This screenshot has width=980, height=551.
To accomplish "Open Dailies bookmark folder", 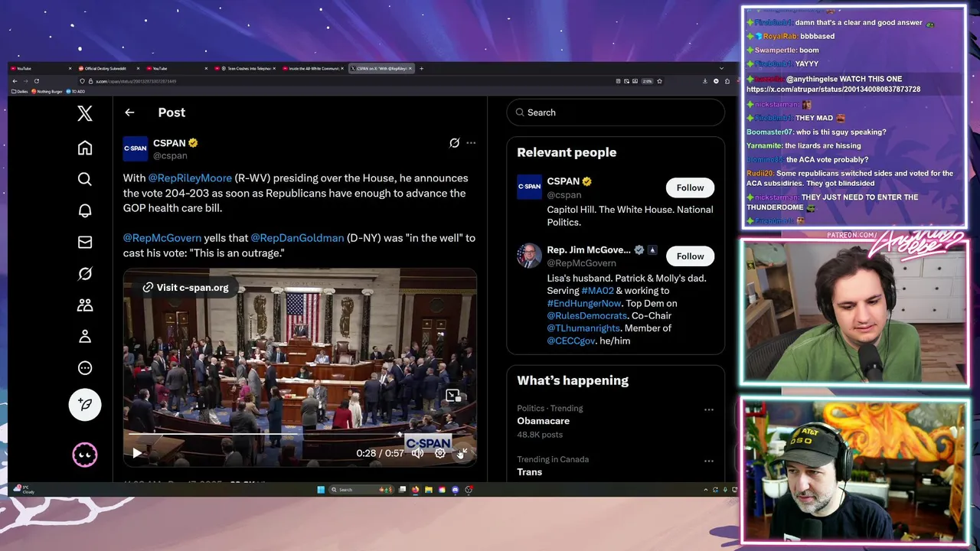I will [x=20, y=91].
